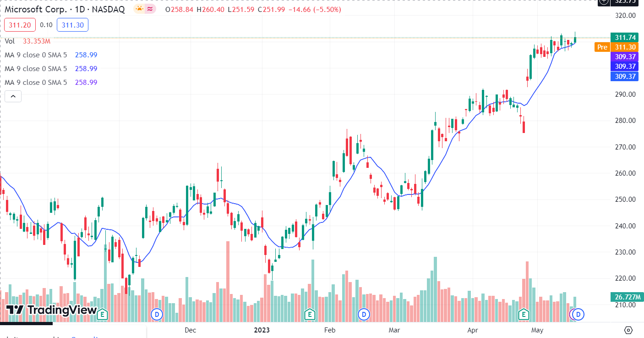
Task: Click the earnings E marker near May
Action: point(523,314)
